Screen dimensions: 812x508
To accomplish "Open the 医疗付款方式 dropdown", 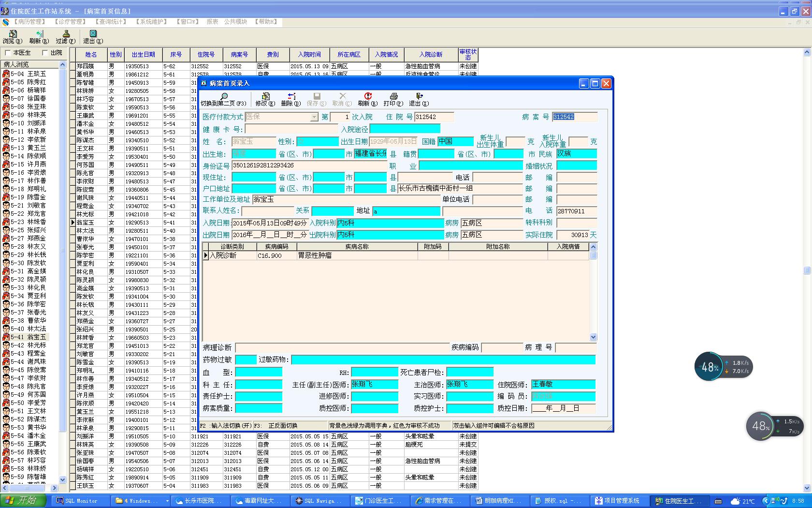I will click(314, 117).
